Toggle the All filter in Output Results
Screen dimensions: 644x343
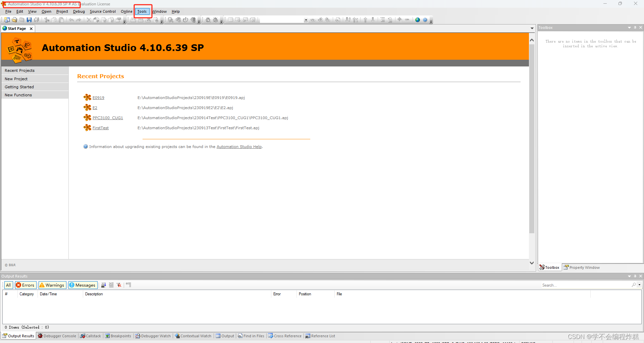[8, 285]
